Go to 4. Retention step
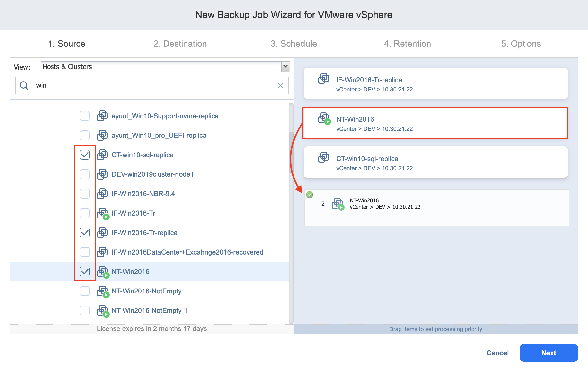Image resolution: width=588 pixels, height=373 pixels. tap(407, 44)
